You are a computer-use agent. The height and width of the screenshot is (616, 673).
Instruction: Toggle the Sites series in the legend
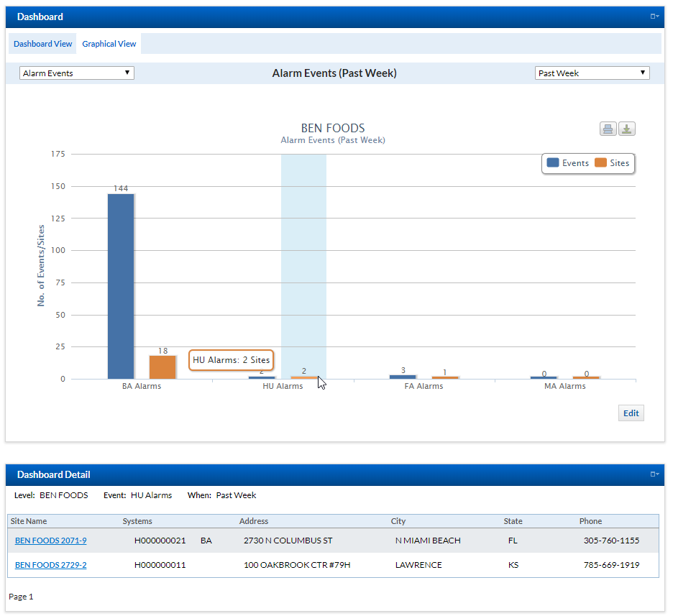[x=612, y=163]
